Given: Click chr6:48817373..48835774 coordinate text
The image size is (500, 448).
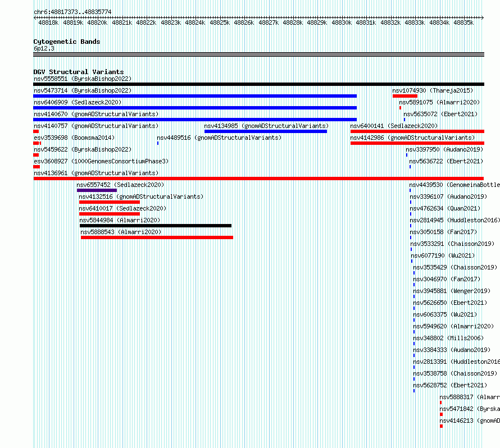Looking at the screenshot, I should (72, 12).
